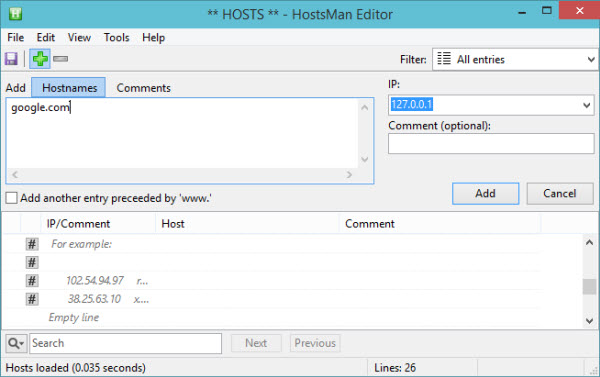
Task: Minimize the HostsMan Editor window
Action: point(522,13)
